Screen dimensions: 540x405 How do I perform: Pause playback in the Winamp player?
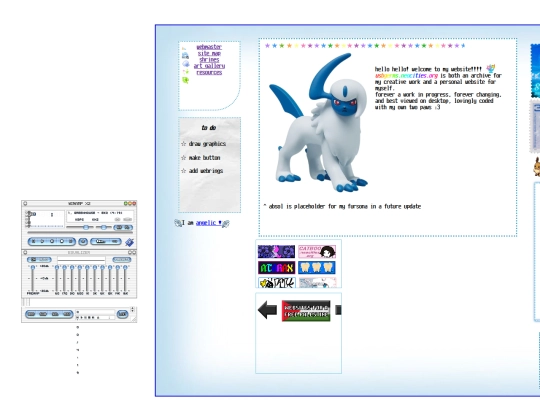tap(52, 241)
